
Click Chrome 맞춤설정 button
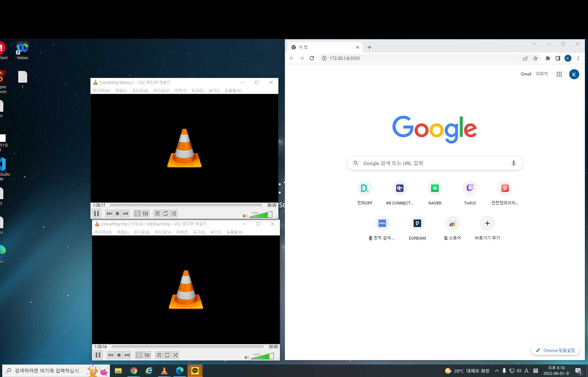point(555,350)
